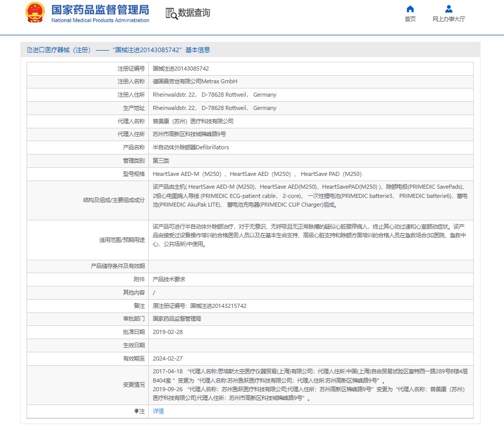Click the HeartSave AED-M model specification value
This screenshot has height=426, width=504.
(257, 174)
